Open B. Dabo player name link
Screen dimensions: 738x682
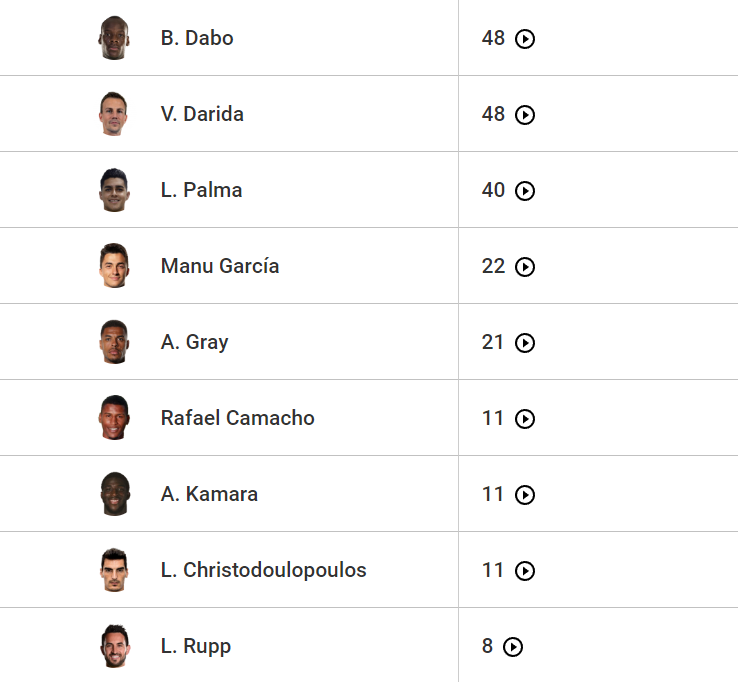(x=197, y=38)
